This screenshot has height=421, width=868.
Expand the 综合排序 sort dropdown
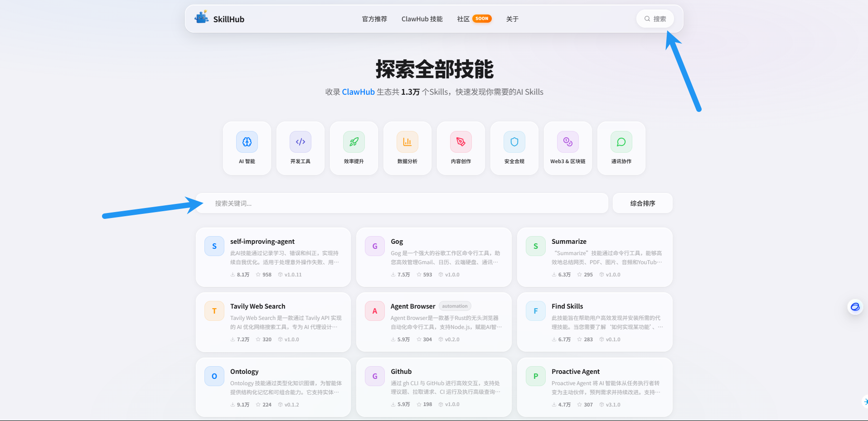click(642, 203)
